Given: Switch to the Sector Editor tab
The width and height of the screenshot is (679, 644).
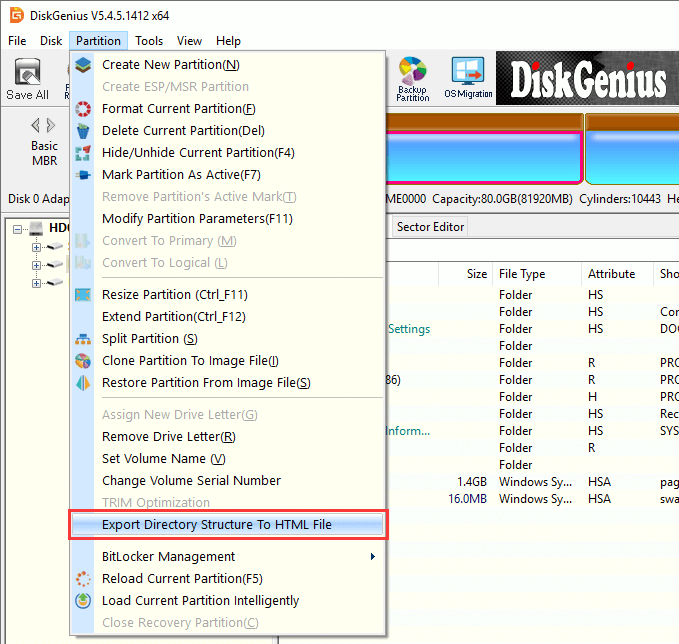Looking at the screenshot, I should click(430, 227).
